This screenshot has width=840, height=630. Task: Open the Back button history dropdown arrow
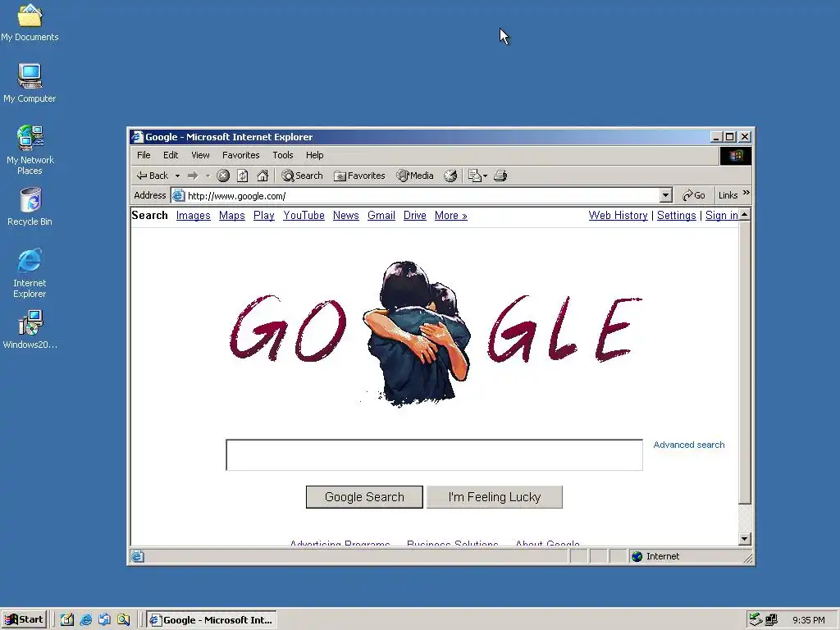[177, 176]
